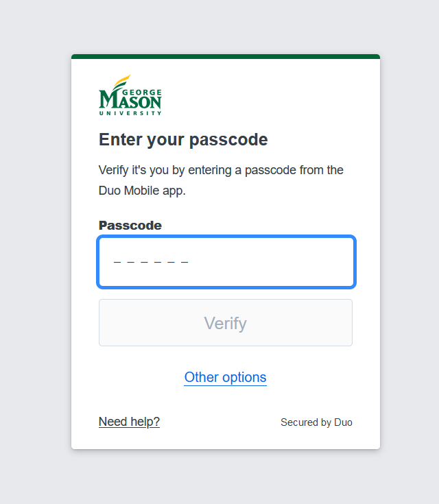Click the George Mason University logo
Image resolution: width=439 pixels, height=504 pixels.
(x=130, y=95)
